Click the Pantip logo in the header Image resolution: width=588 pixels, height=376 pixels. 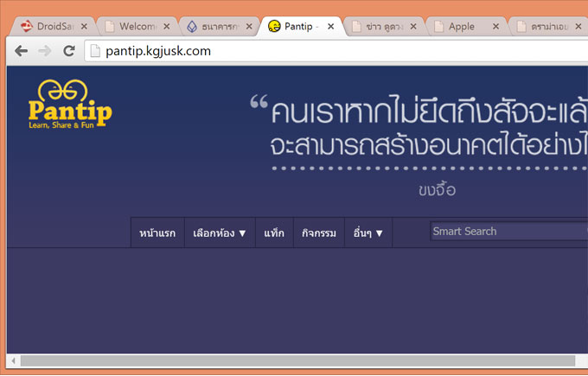click(x=70, y=105)
